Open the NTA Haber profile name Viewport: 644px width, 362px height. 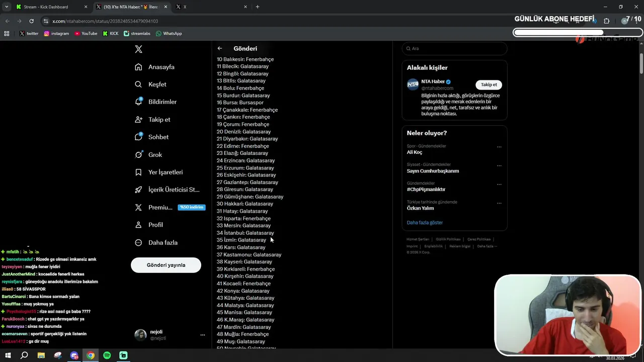click(433, 81)
